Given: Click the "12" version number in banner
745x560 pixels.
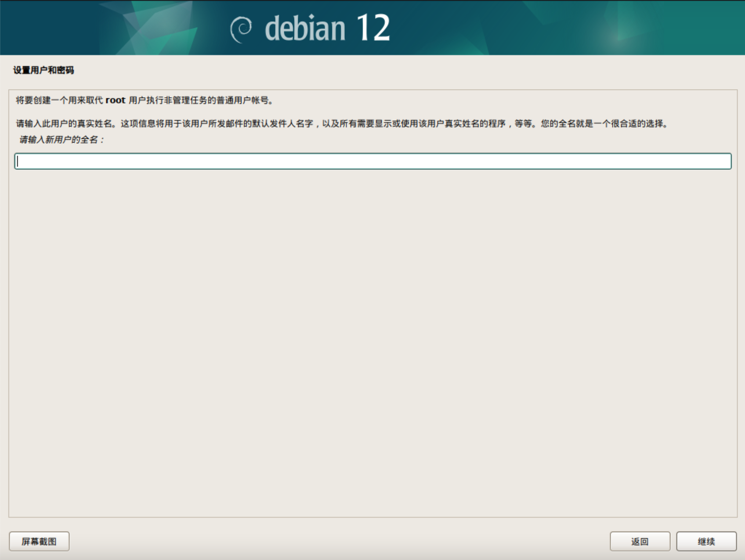Looking at the screenshot, I should tap(373, 28).
